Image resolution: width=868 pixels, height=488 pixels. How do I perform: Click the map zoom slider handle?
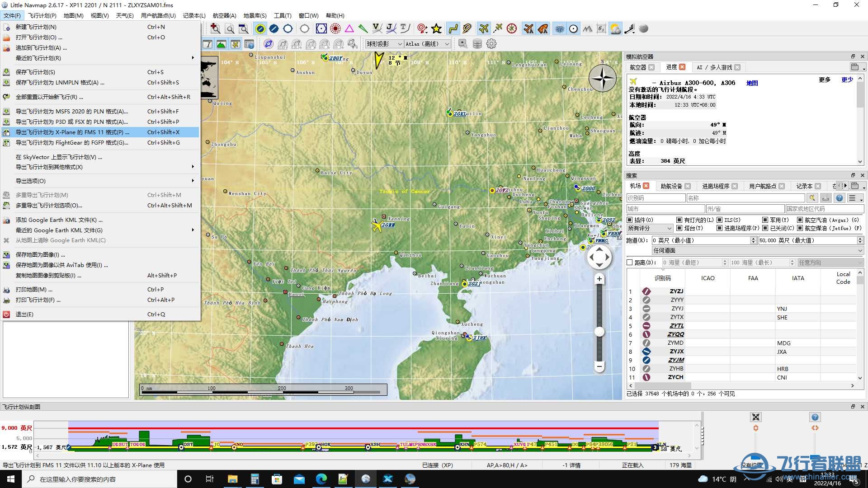click(599, 332)
